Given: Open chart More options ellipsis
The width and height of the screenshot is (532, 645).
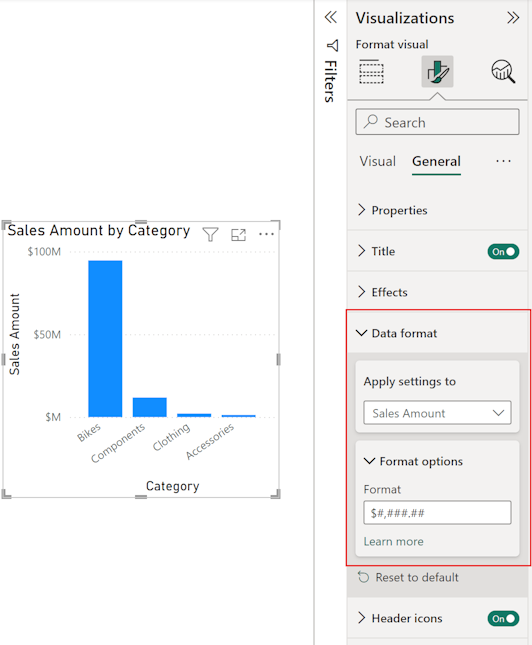Looking at the screenshot, I should [x=266, y=234].
